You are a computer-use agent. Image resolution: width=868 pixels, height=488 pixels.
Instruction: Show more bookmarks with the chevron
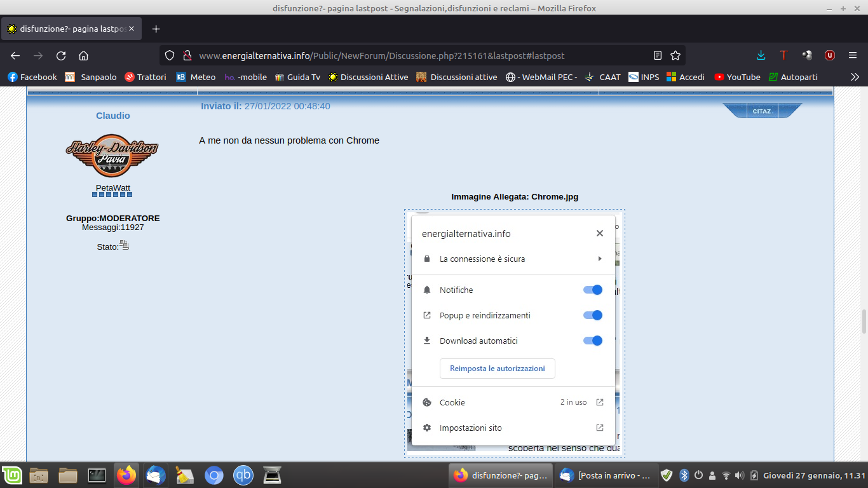[855, 77]
